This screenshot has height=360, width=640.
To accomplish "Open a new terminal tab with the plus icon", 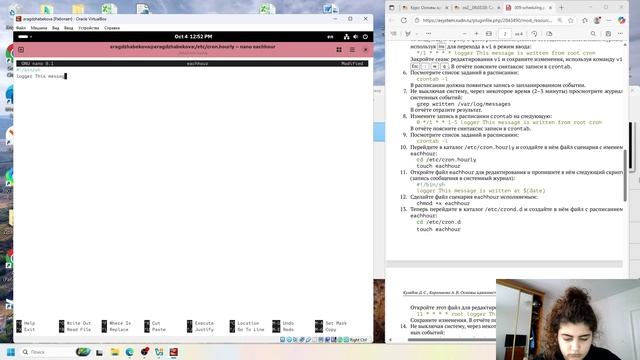I will click(x=21, y=50).
